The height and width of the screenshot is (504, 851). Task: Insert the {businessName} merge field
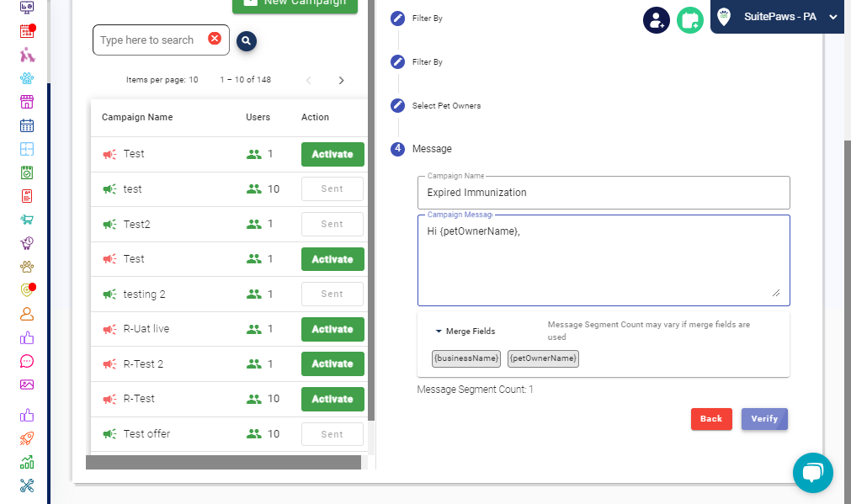(466, 358)
